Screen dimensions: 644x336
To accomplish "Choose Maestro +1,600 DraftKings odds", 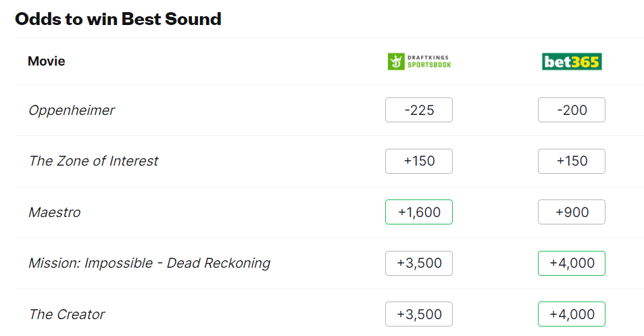I will pos(419,212).
